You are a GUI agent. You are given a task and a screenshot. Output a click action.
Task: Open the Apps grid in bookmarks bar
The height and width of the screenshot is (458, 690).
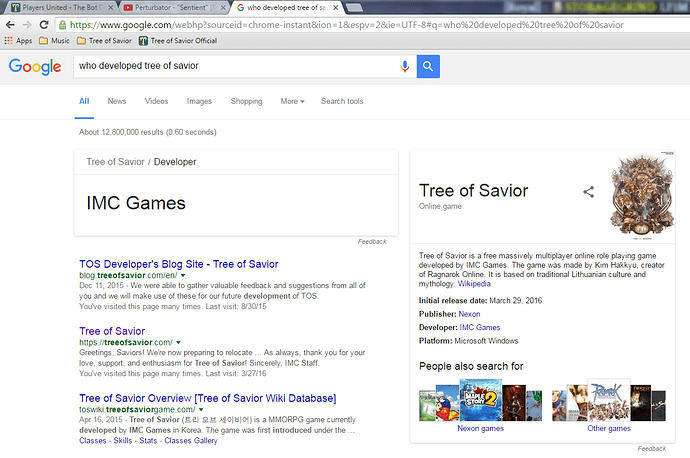pos(18,41)
